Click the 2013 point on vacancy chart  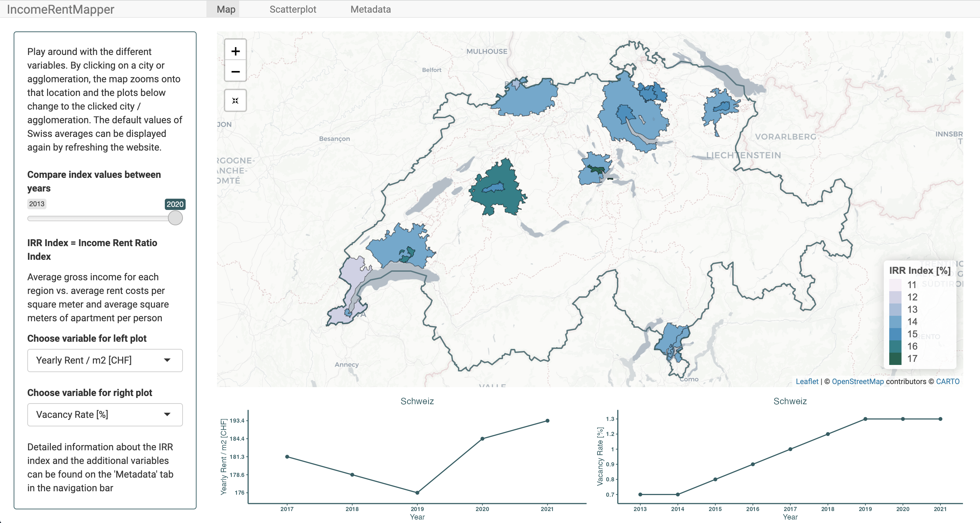coord(640,494)
